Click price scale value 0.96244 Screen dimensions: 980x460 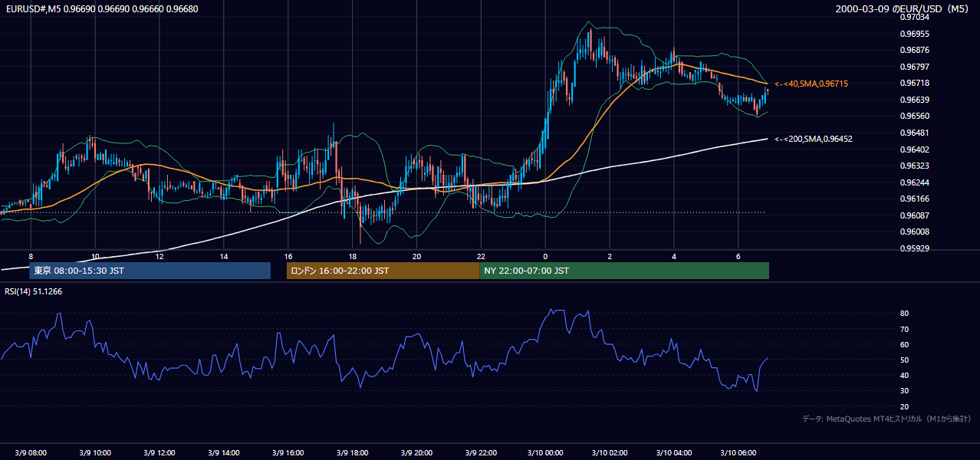click(915, 182)
